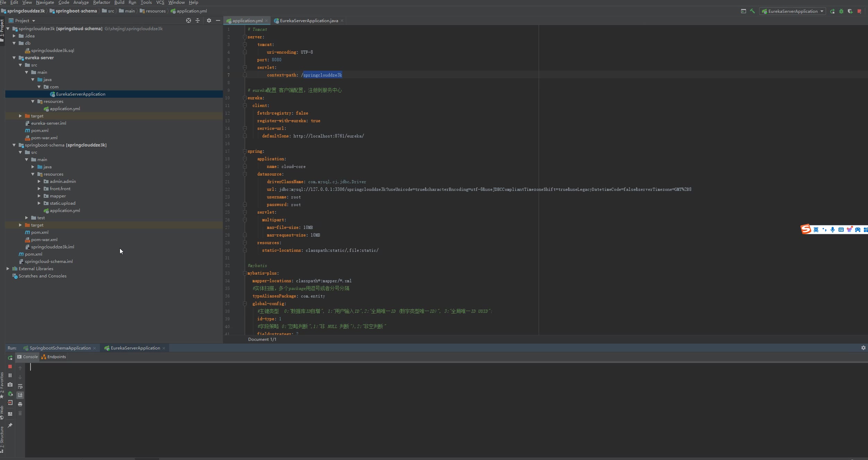868x460 pixels.
Task: Pause the program output in Run panel
Action: pyautogui.click(x=10, y=375)
